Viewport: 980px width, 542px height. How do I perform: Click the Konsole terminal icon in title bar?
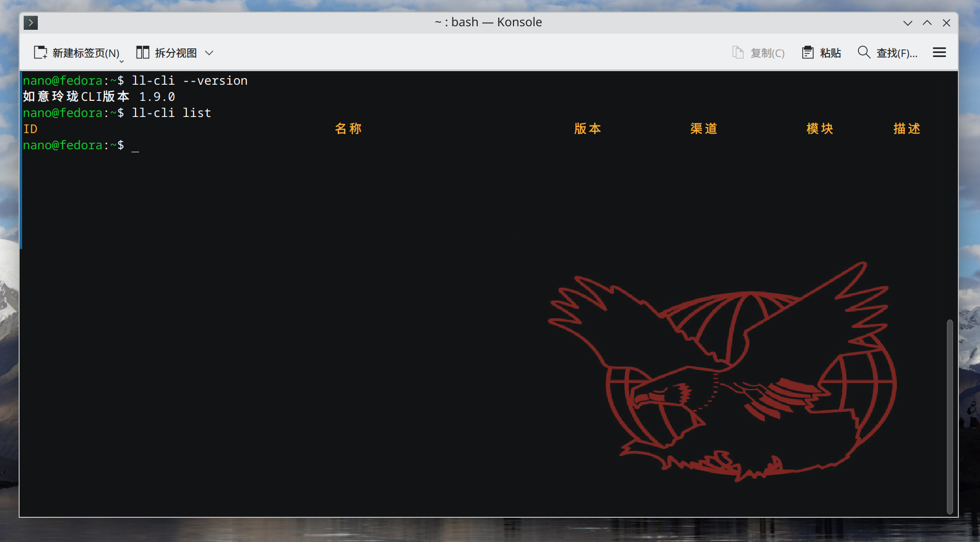(x=31, y=23)
